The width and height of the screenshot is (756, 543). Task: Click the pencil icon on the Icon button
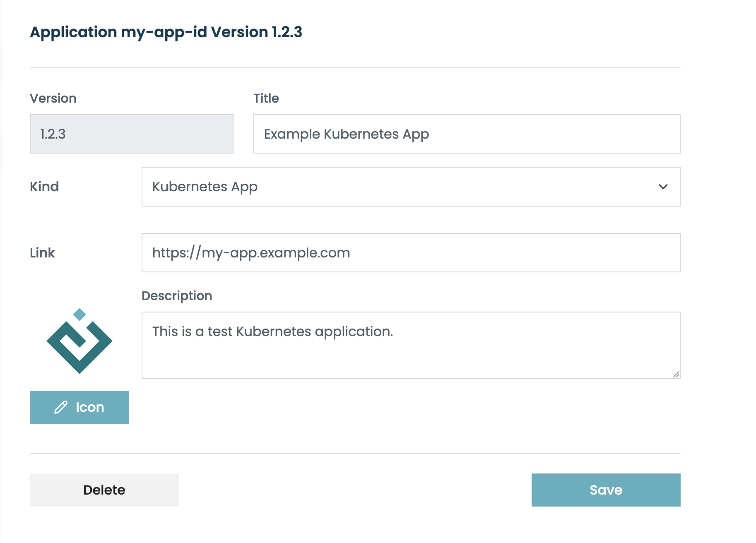[x=61, y=407]
